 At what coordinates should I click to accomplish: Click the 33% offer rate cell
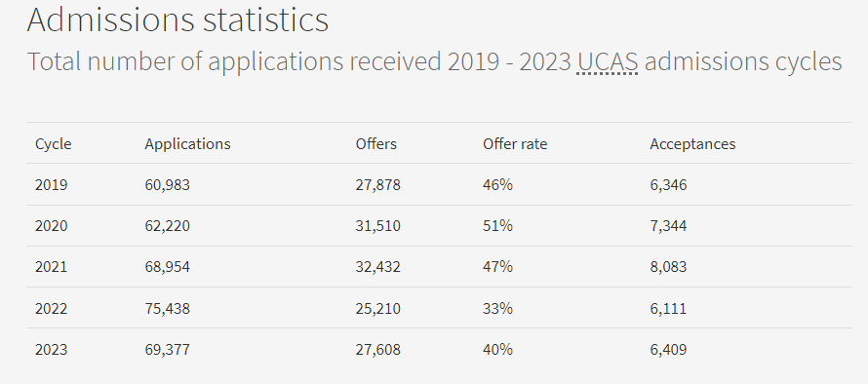(x=497, y=308)
